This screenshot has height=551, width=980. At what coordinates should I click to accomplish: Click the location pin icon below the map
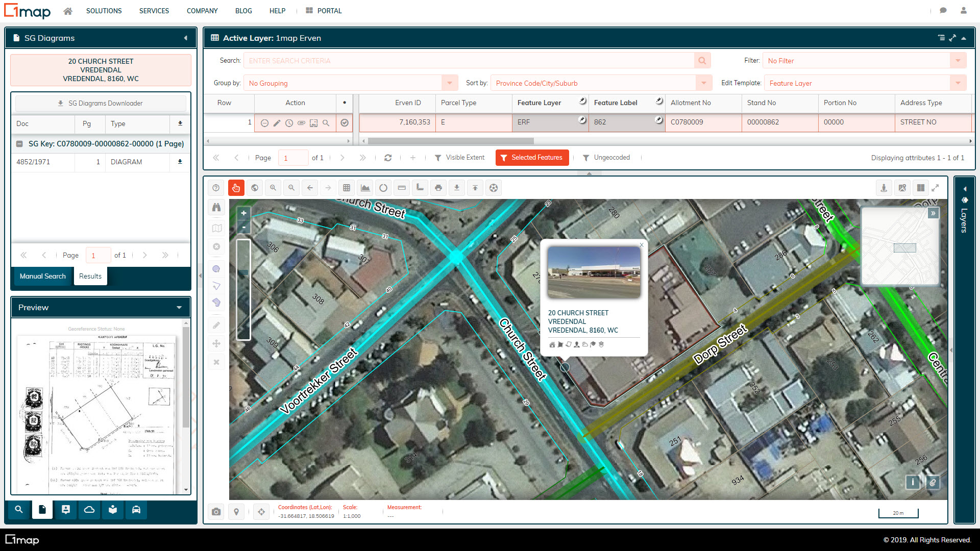[236, 512]
